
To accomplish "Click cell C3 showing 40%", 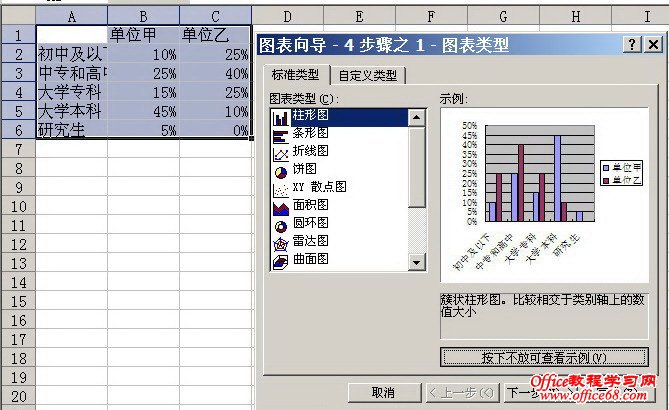I will coord(215,73).
